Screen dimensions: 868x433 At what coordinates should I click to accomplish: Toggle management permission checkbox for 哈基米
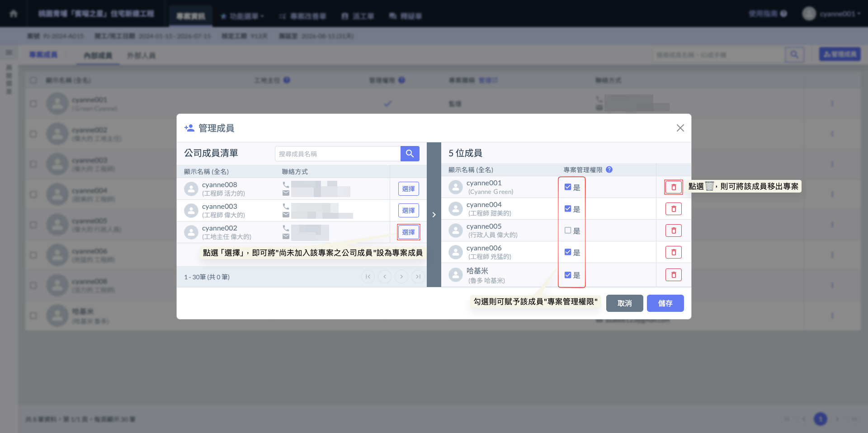(568, 275)
